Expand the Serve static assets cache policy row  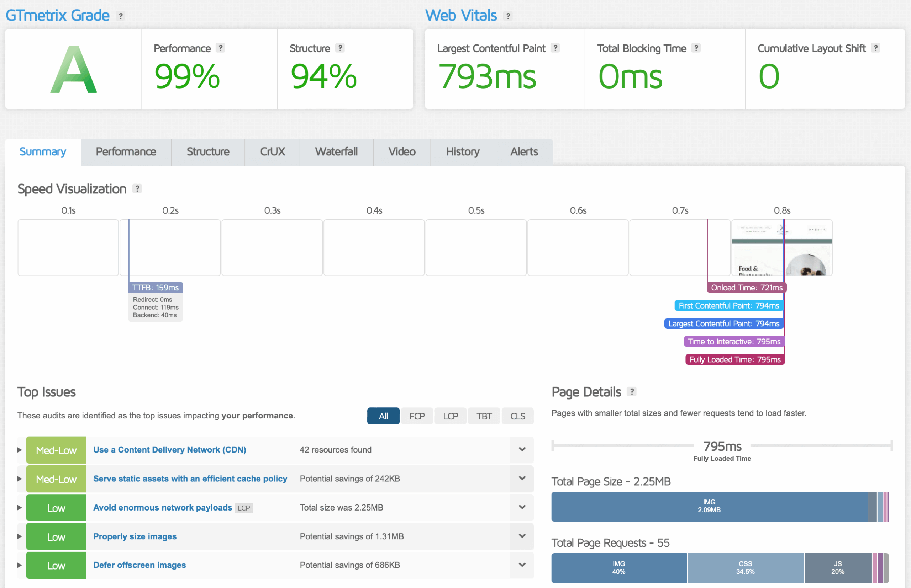coord(522,478)
